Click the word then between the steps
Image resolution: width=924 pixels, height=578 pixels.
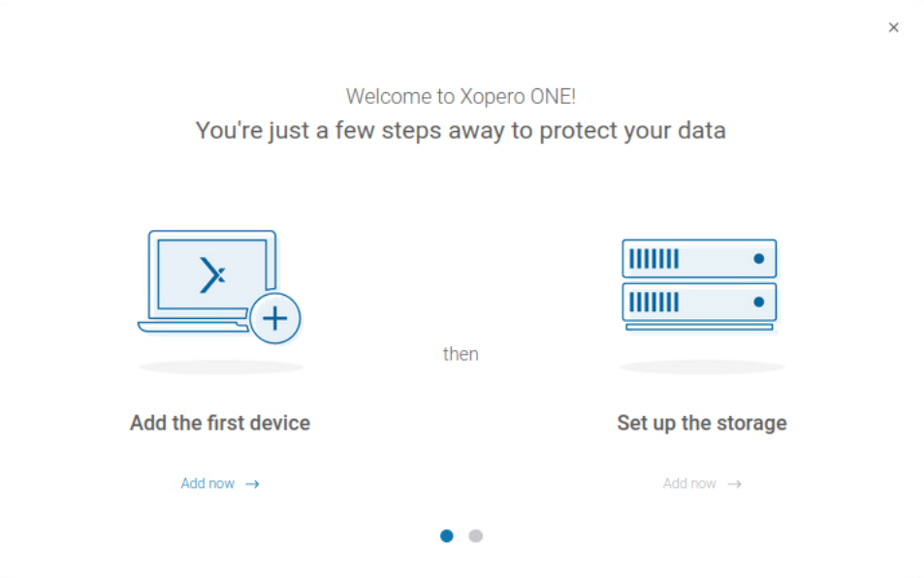coord(461,354)
